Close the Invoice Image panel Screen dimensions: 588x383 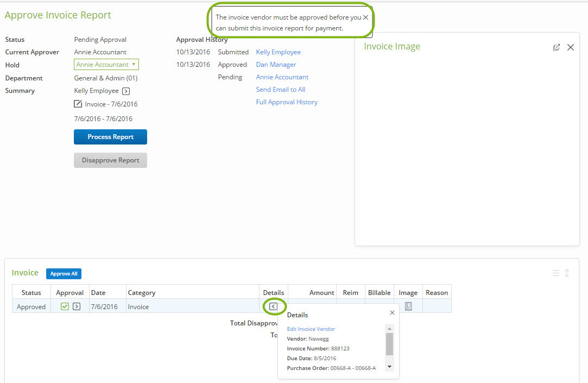pos(570,47)
